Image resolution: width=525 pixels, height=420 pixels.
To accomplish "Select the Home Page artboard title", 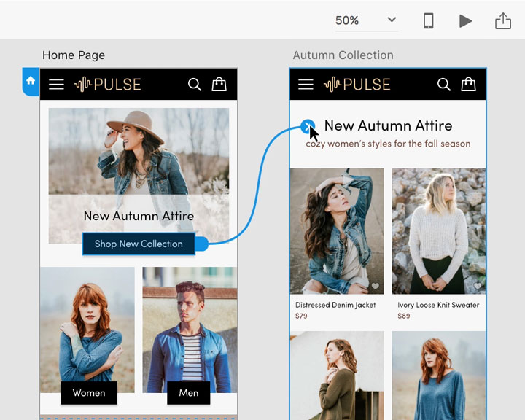I will pyautogui.click(x=74, y=55).
